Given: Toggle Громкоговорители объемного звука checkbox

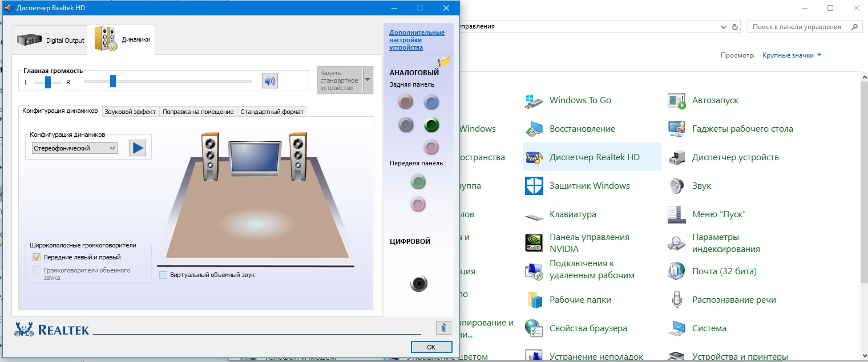Looking at the screenshot, I should point(37,270).
